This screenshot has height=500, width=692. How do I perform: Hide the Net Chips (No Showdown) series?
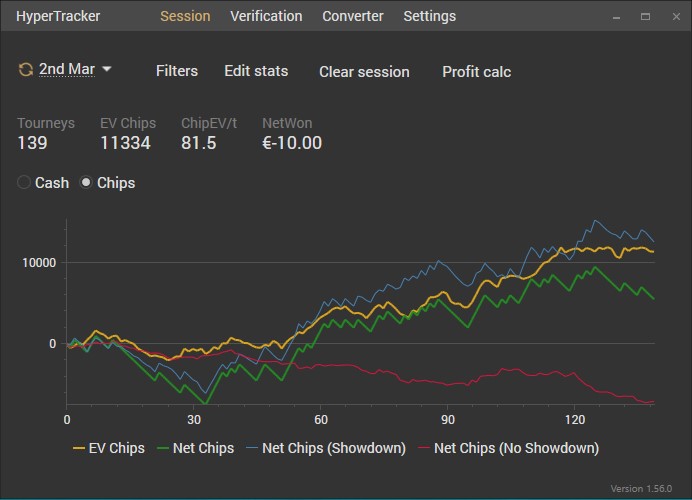[x=506, y=448]
